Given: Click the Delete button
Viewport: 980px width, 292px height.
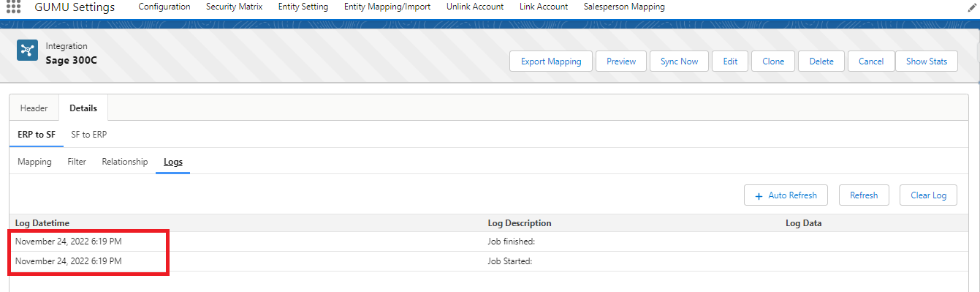Looking at the screenshot, I should pos(821,61).
